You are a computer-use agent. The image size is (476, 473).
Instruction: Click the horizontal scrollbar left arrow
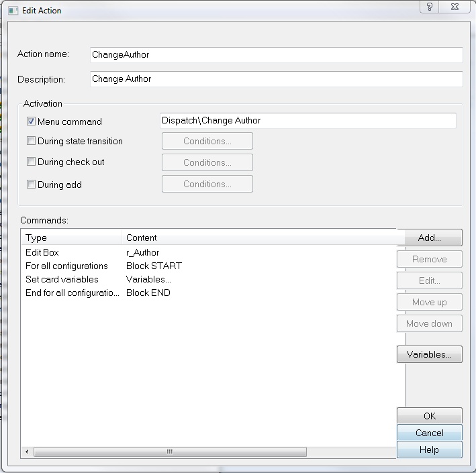click(27, 452)
